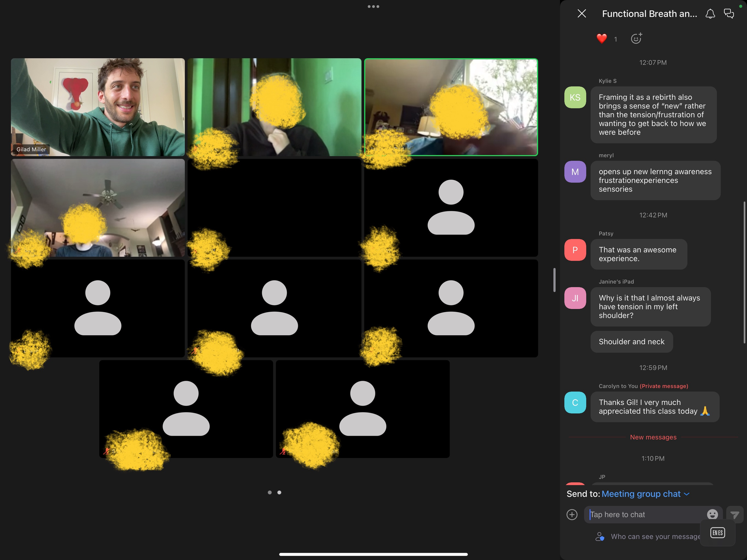The width and height of the screenshot is (747, 560).
Task: Grab the chat panel resize handle
Action: tap(554, 280)
